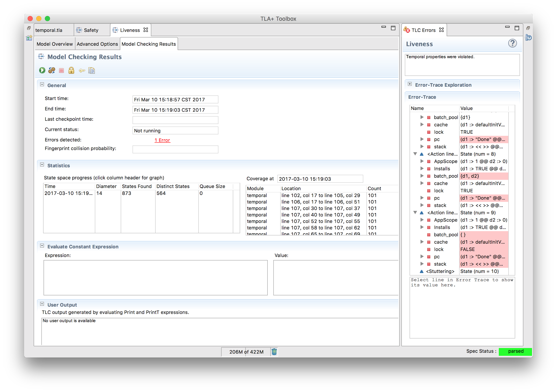This screenshot has height=392, width=557.
Task: Close the Liveness editor tab
Action: 146,30
